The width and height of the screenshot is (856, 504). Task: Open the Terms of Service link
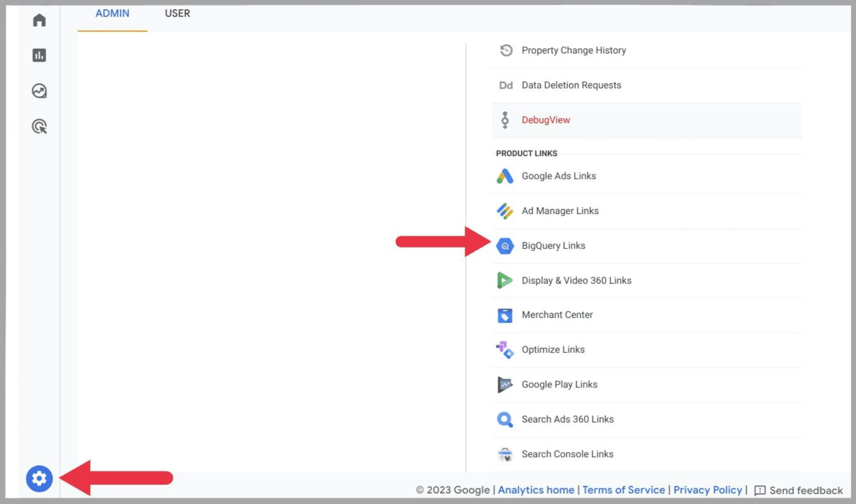(624, 490)
